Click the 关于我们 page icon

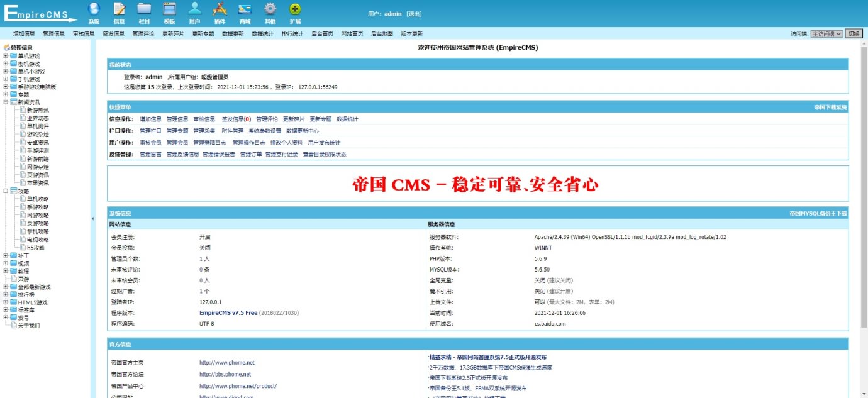(14, 325)
